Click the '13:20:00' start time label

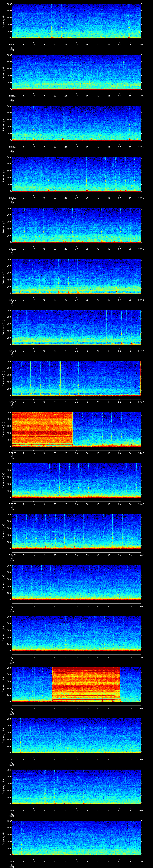(x=12, y=351)
